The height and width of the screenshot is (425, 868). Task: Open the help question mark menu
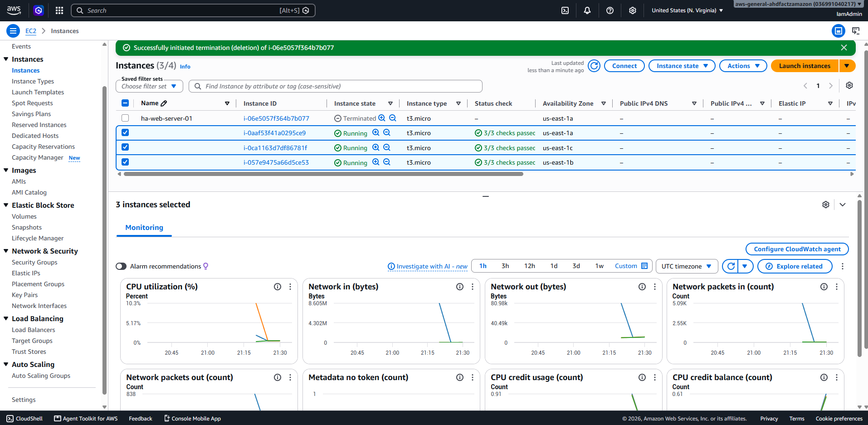coord(610,10)
